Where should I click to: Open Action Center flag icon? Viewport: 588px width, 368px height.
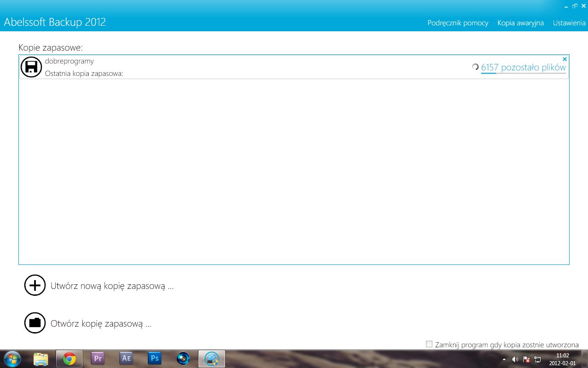coord(526,359)
